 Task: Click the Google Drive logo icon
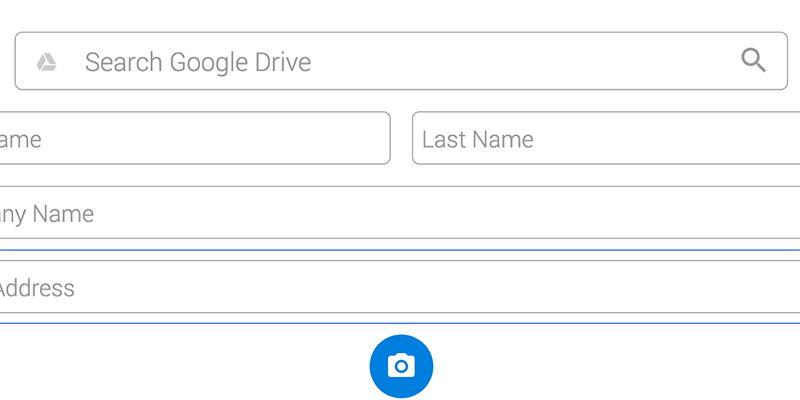[x=46, y=62]
